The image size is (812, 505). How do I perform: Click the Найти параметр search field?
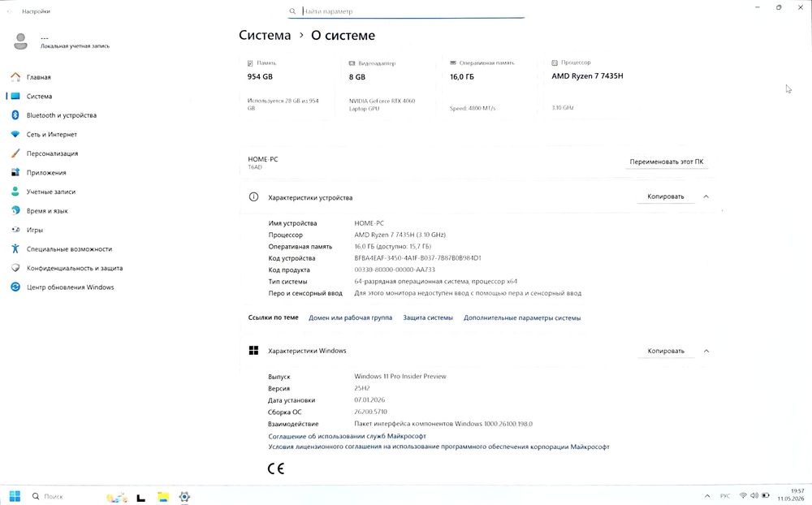point(407,11)
